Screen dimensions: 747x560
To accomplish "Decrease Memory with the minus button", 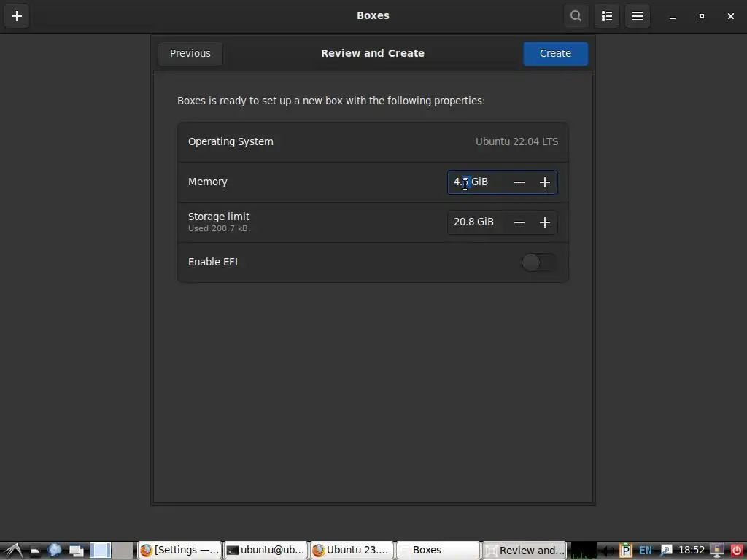I will pos(519,182).
